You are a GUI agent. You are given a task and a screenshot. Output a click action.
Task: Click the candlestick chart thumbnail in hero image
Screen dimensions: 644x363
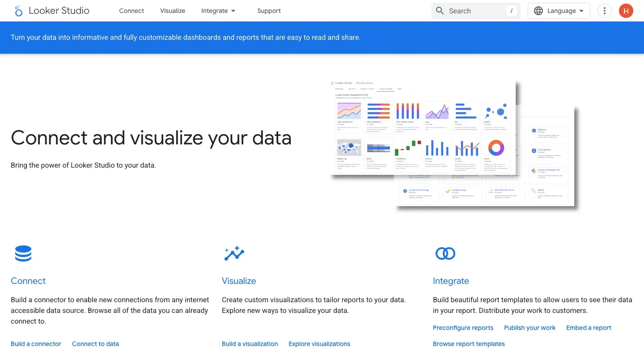[408, 148]
